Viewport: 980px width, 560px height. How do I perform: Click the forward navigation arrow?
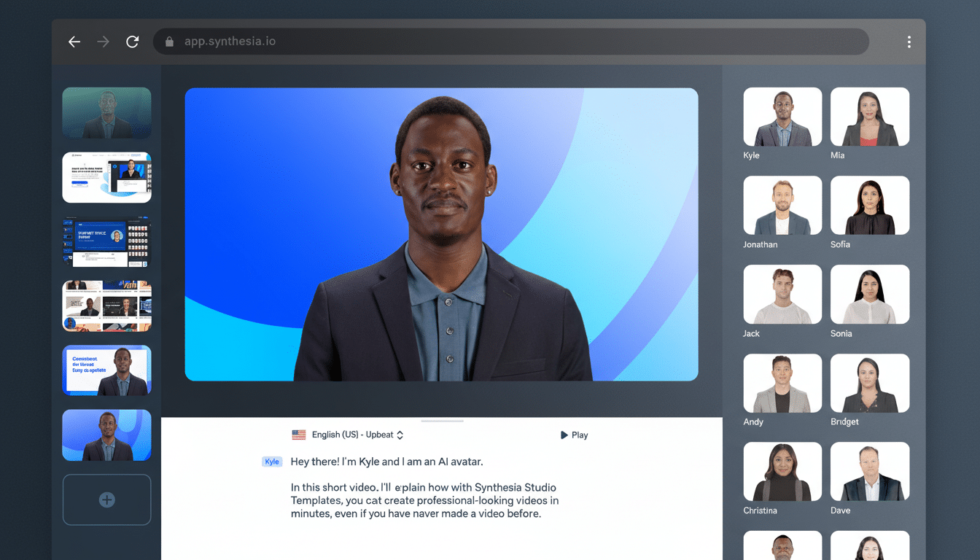click(x=104, y=42)
